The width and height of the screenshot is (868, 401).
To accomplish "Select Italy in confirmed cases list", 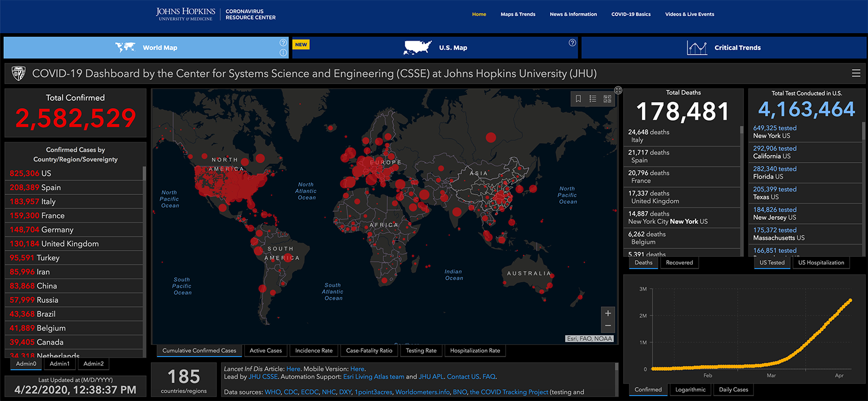I will 73,202.
